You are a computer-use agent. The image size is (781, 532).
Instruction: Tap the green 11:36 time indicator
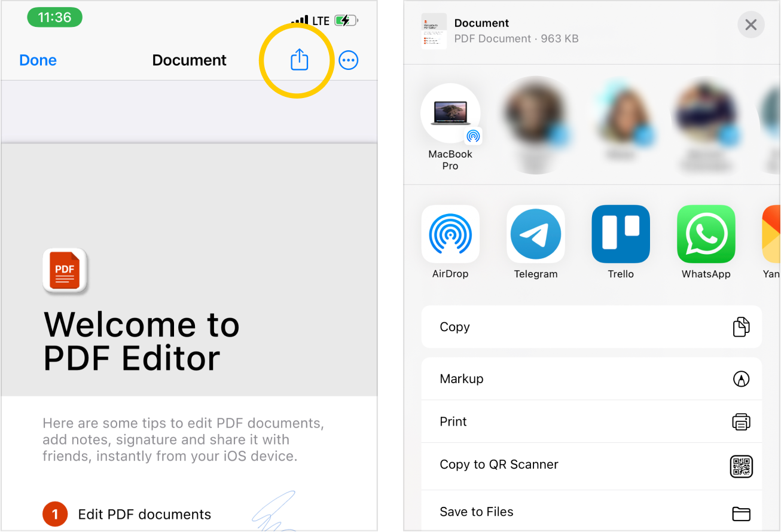(x=54, y=17)
